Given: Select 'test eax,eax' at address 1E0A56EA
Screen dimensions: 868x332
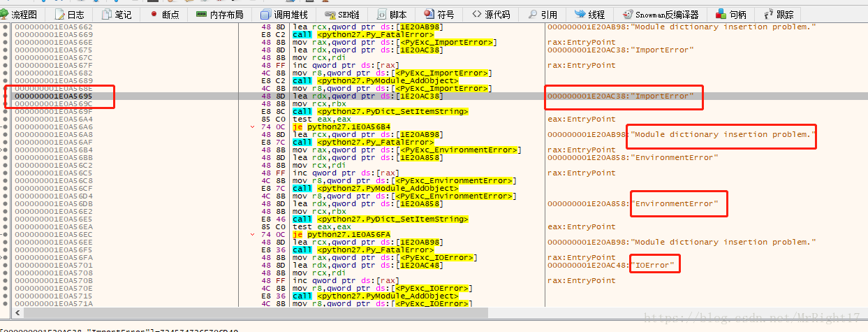Looking at the screenshot, I should 321,226.
